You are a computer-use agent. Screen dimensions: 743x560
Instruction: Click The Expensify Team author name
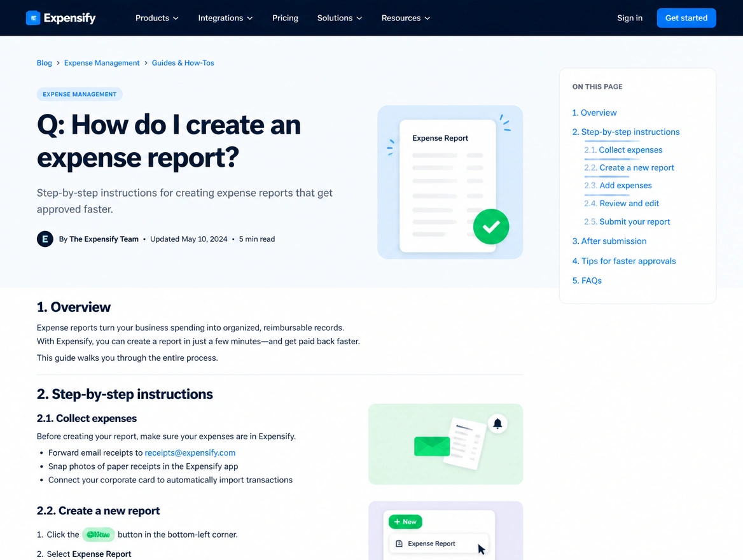(104, 239)
